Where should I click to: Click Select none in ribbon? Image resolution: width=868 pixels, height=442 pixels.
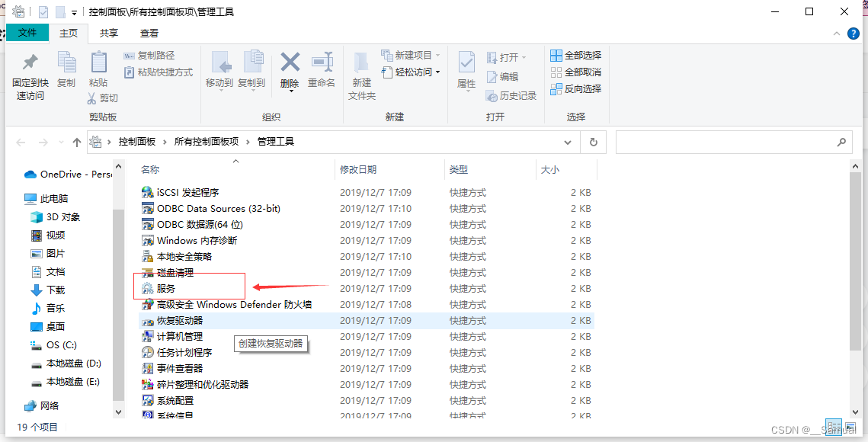tap(575, 72)
